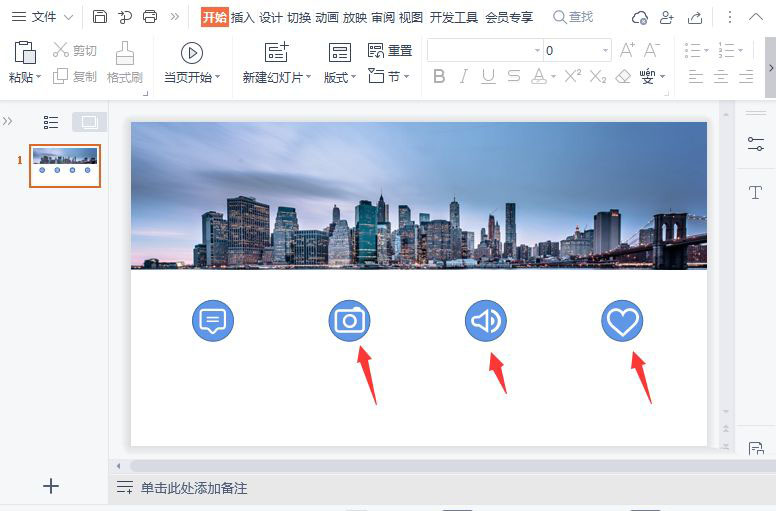Open the 文件 dropdown arrow

(69, 17)
